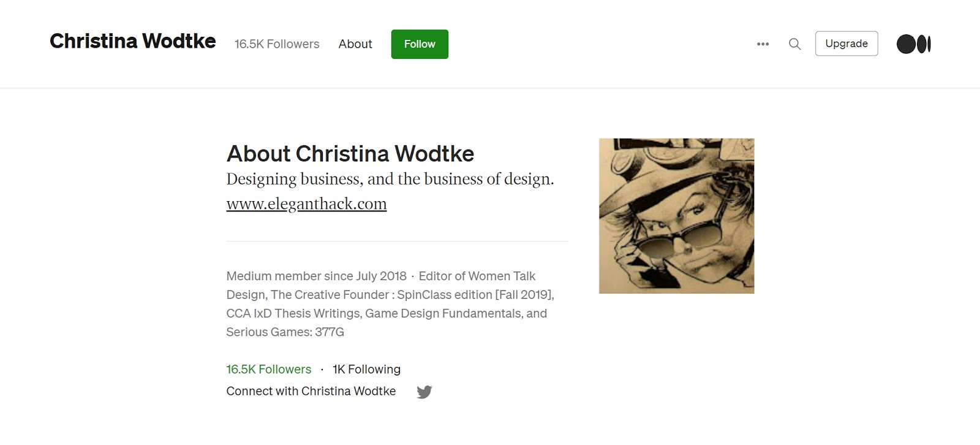980x445 pixels.
Task: Click the About Christina Wodtke heading
Action: coord(350,153)
